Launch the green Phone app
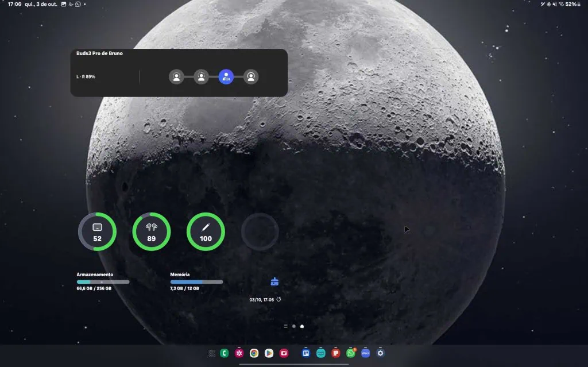 click(x=225, y=353)
